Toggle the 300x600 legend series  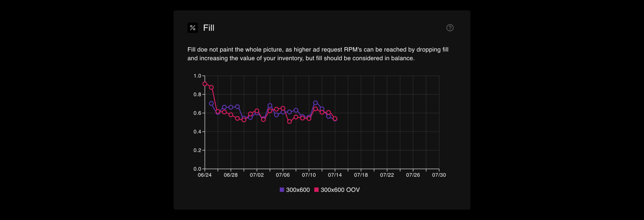click(x=295, y=190)
